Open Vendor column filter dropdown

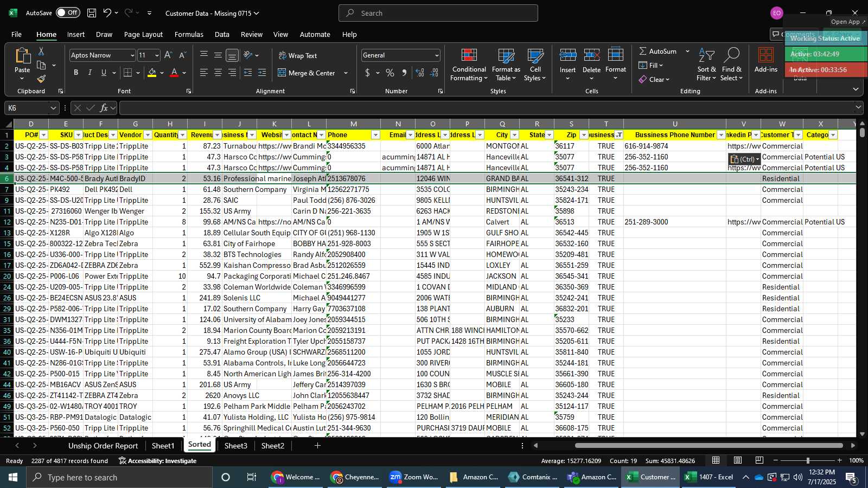pyautogui.click(x=148, y=135)
